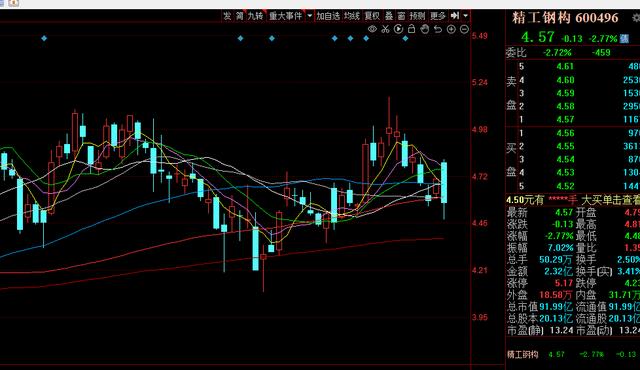Screen dimensions: 640x370
Task: Click the 发 toolbar button
Action: (x=227, y=16)
